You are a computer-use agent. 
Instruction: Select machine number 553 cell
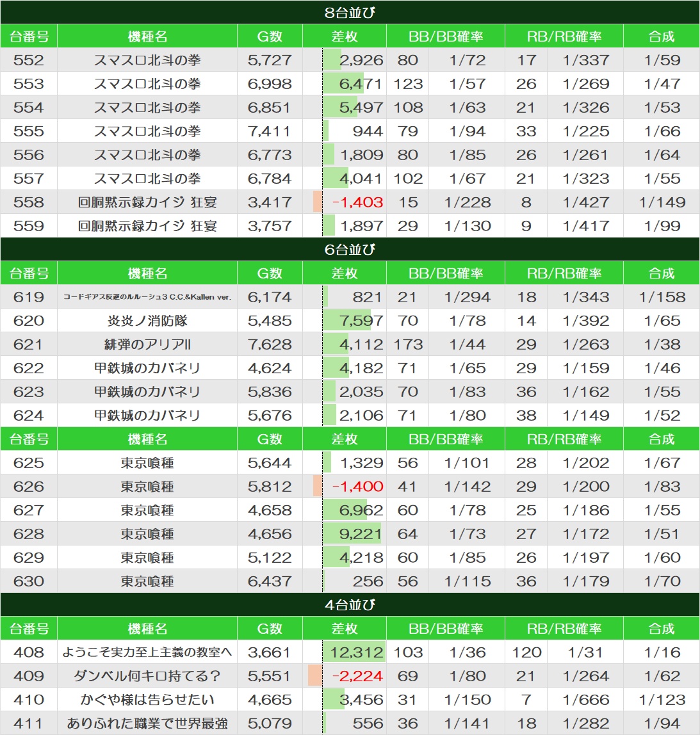tap(29, 83)
